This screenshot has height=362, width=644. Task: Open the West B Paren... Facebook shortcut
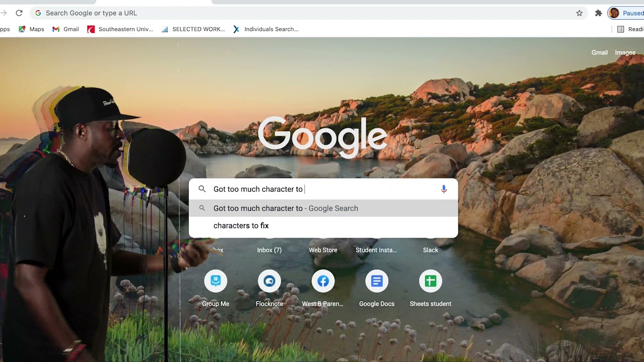tap(323, 288)
